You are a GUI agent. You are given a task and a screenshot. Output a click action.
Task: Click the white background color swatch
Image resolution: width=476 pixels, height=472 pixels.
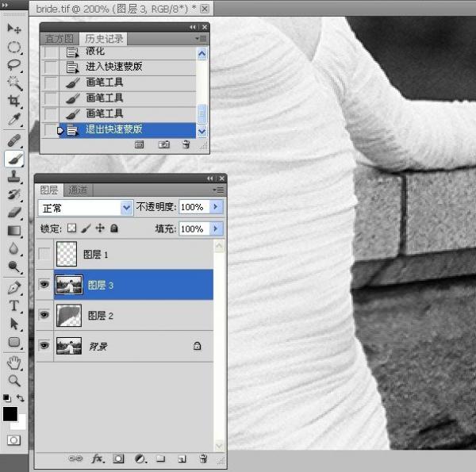coord(21,424)
